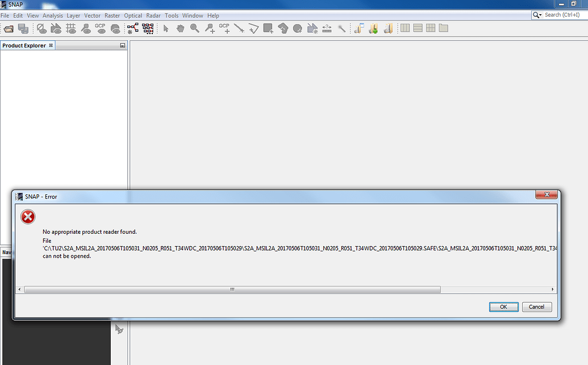Image resolution: width=588 pixels, height=365 pixels.
Task: Confirm the error dialog with OK
Action: (x=503, y=306)
